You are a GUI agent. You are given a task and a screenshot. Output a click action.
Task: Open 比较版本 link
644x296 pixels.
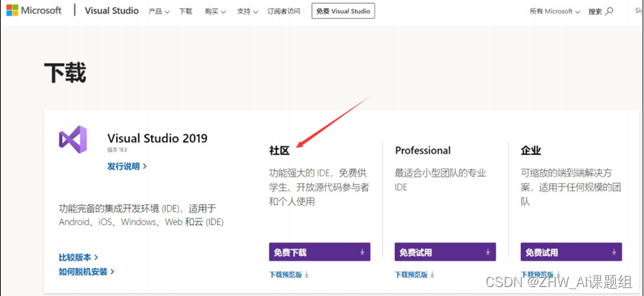pyautogui.click(x=78, y=257)
